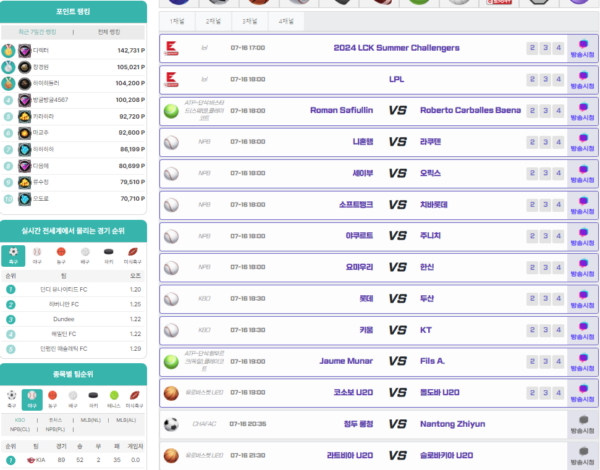Click the esports logo on the LPL row
Screen dimensions: 600x470
(171, 80)
